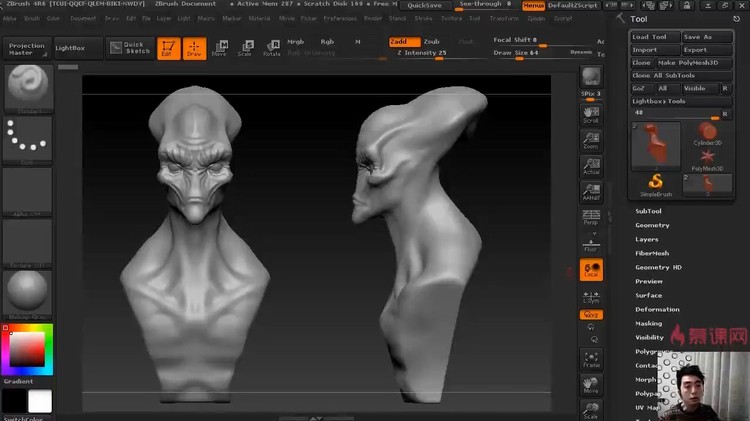Choose the SimpleBrush tool icon
750x421 pixels.
[656, 183]
